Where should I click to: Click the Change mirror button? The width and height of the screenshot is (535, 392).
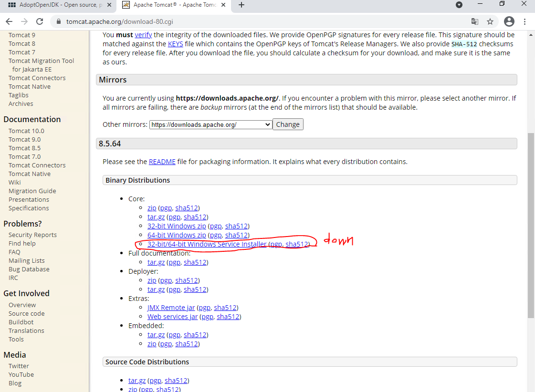288,124
